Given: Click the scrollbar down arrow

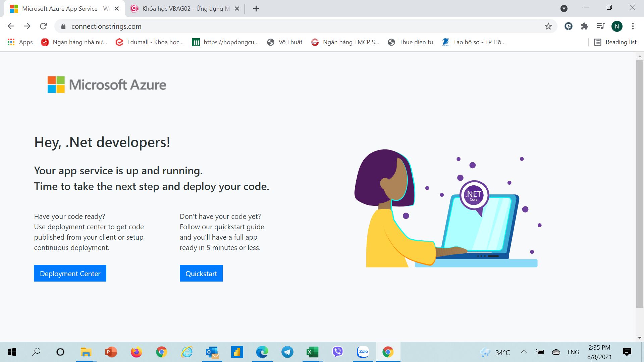Looking at the screenshot, I should point(640,338).
